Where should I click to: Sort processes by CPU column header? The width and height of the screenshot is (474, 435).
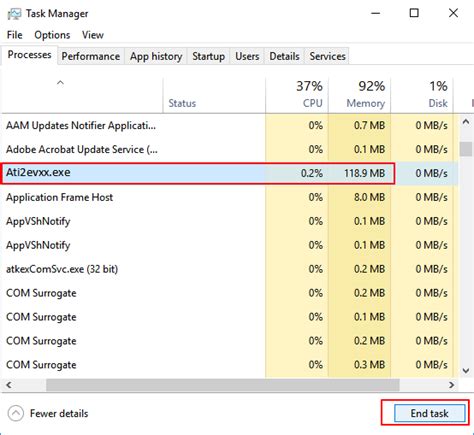point(298,95)
